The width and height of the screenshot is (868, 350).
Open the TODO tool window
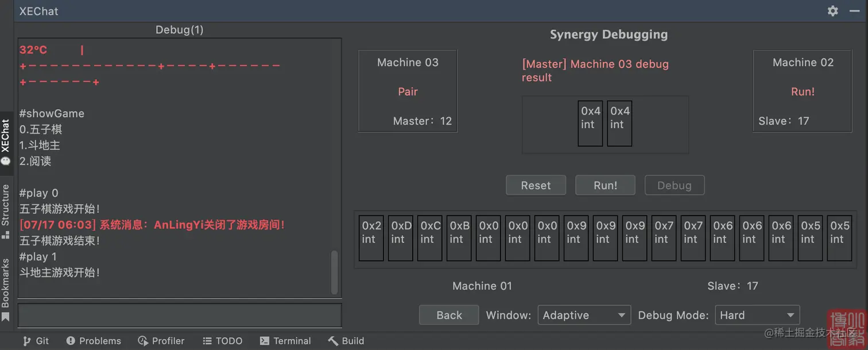(x=222, y=341)
